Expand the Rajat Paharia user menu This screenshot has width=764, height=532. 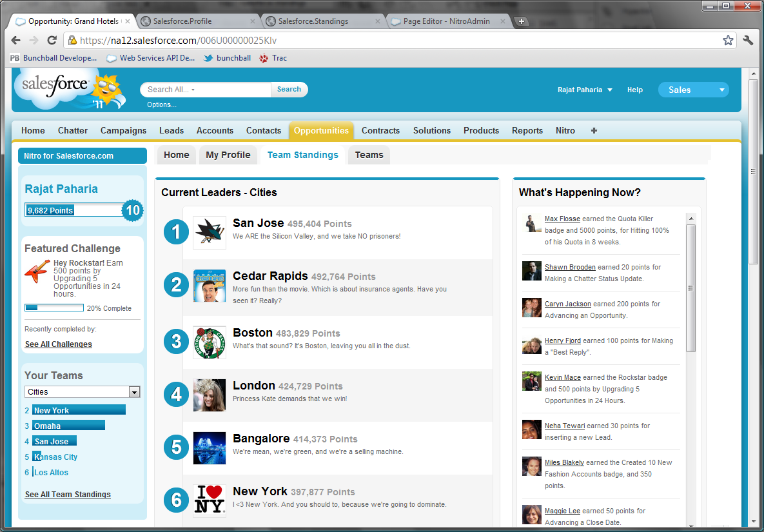tap(585, 90)
